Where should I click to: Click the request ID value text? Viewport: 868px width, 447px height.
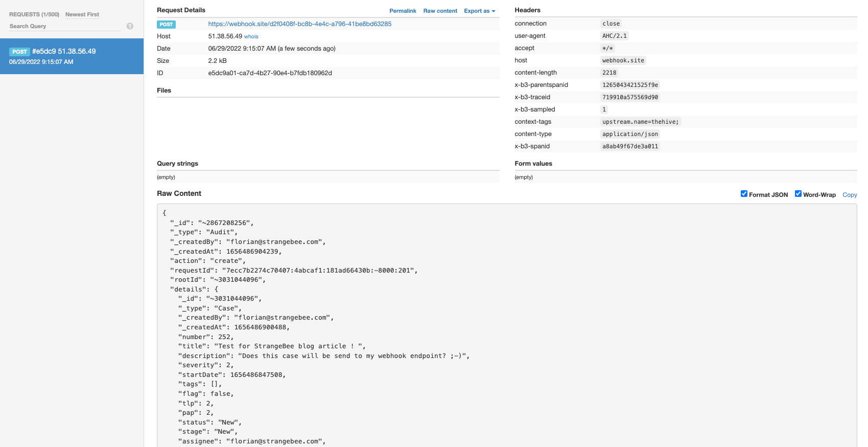point(270,73)
